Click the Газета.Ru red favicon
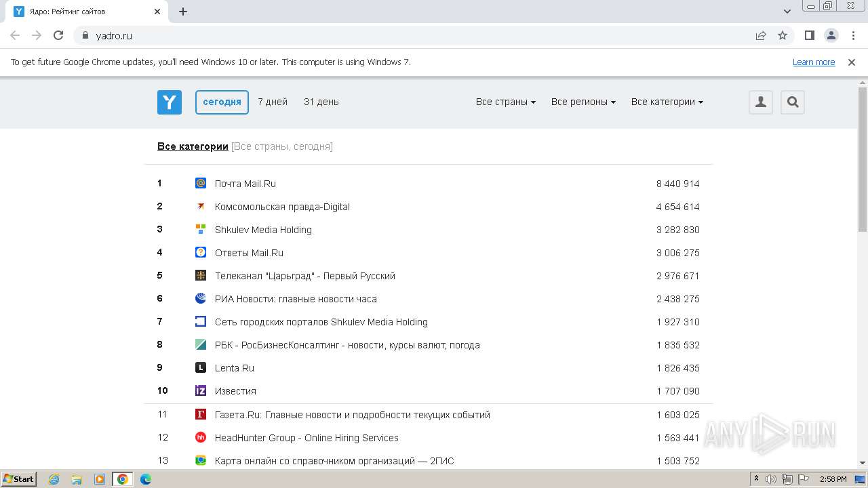 (x=201, y=414)
